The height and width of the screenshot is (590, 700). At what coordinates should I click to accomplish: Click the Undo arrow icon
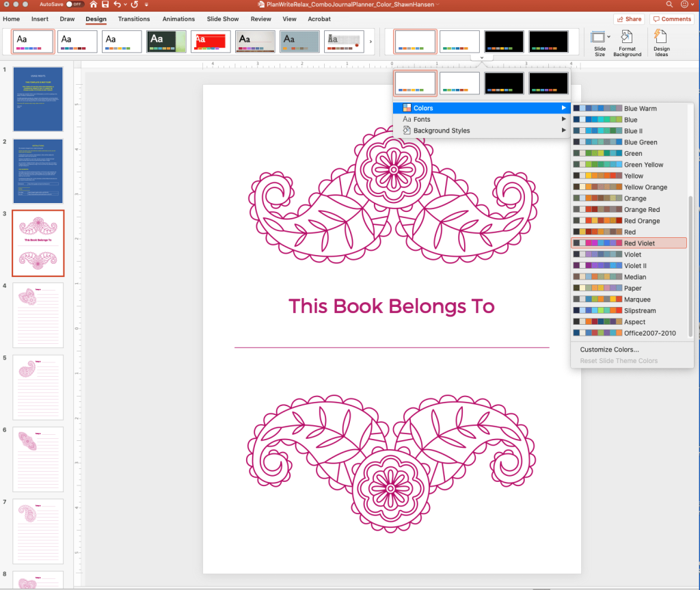tap(117, 5)
